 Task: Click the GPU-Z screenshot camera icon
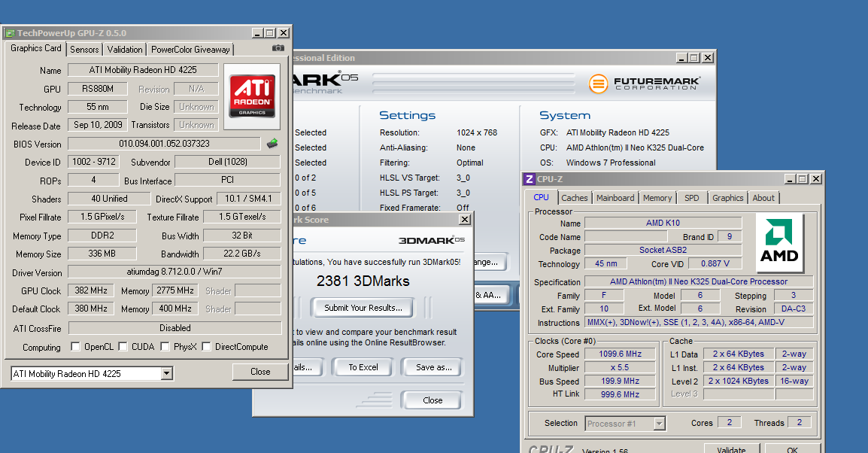click(x=278, y=48)
